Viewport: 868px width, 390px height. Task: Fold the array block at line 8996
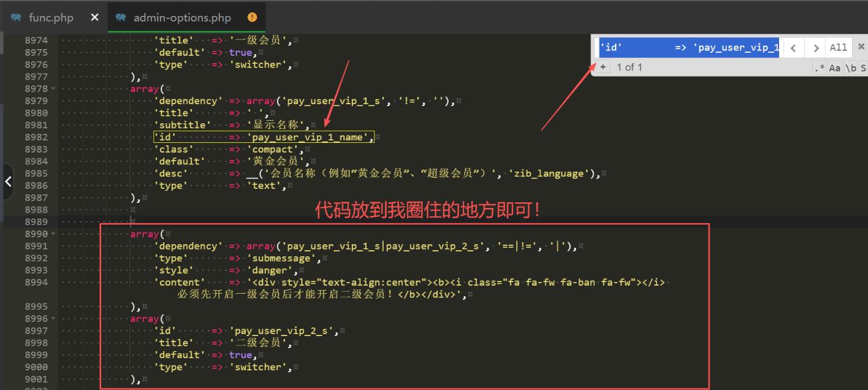pyautogui.click(x=53, y=319)
